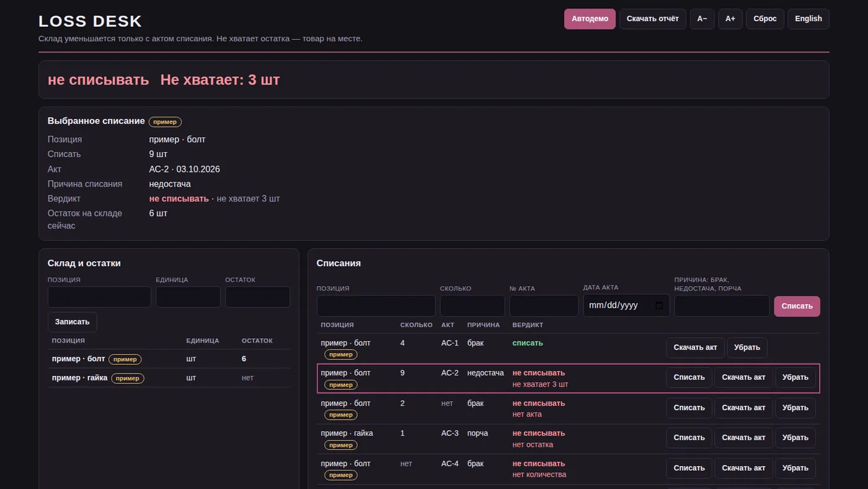Download act for the нет акта row
Image resolution: width=868 pixels, height=489 pixels.
click(x=743, y=408)
